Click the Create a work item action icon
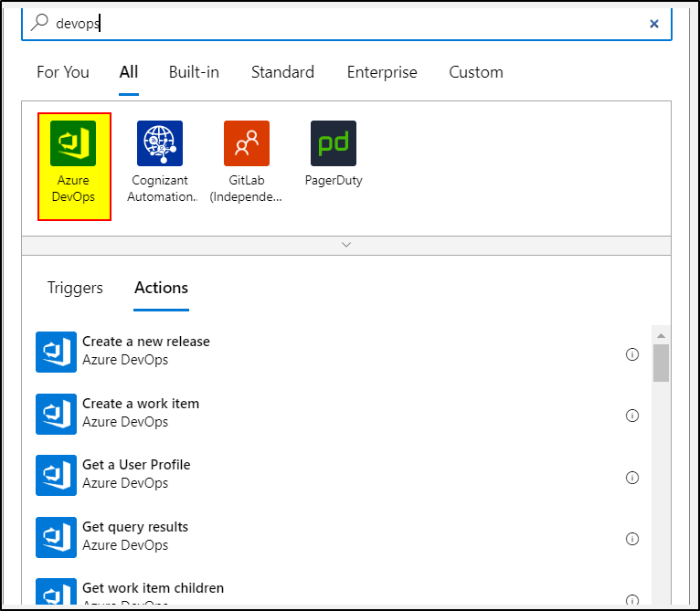The height and width of the screenshot is (611, 700). click(57, 414)
